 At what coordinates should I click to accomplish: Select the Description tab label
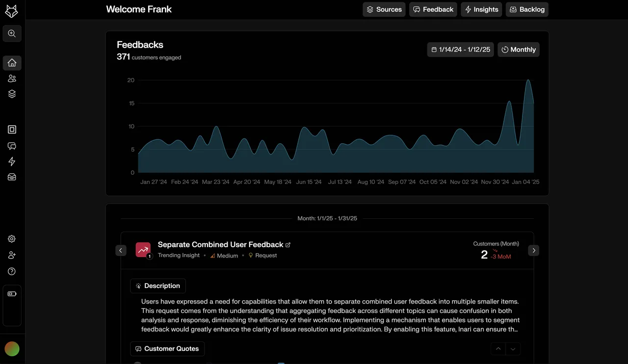pos(158,286)
